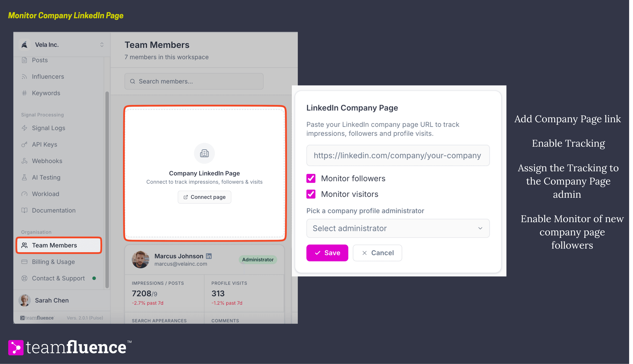
Task: Select Team Members in the sidebar
Action: point(59,245)
